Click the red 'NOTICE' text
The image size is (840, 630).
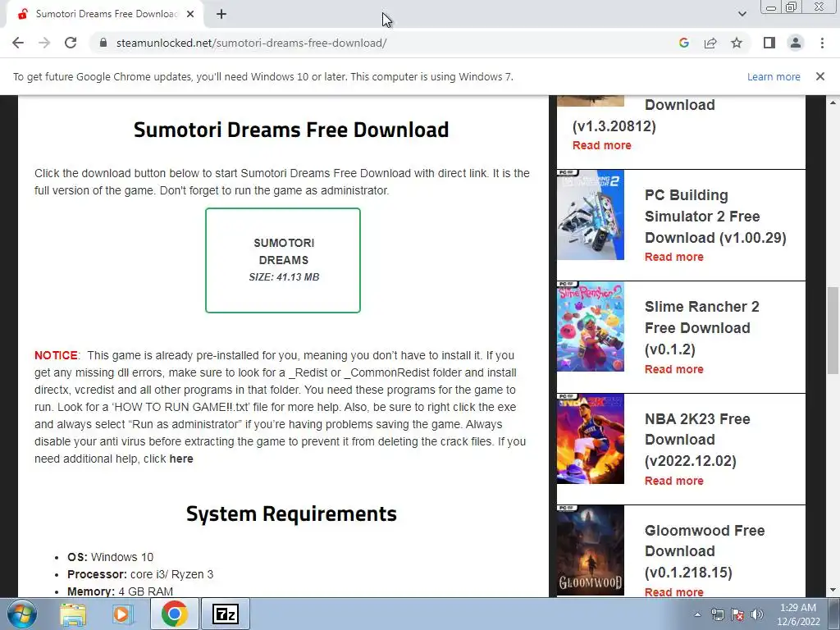coord(57,356)
